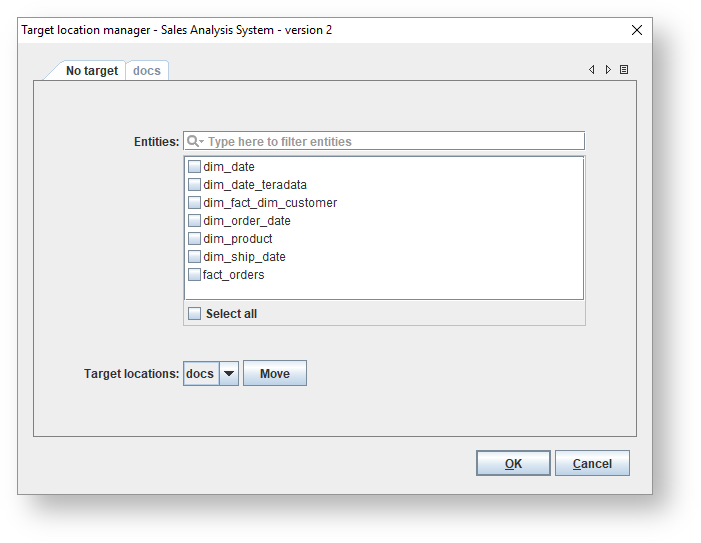701x543 pixels.
Task: Open the tab list icon
Action: [x=624, y=70]
